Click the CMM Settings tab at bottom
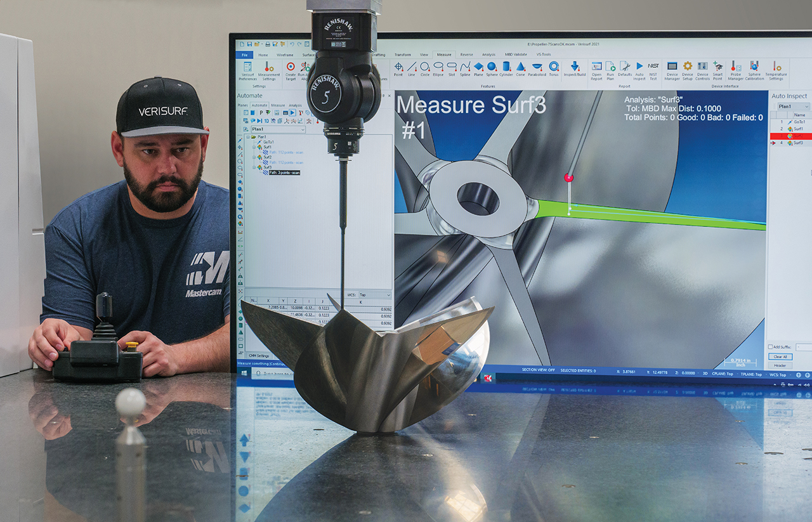812x522 pixels. tap(258, 356)
